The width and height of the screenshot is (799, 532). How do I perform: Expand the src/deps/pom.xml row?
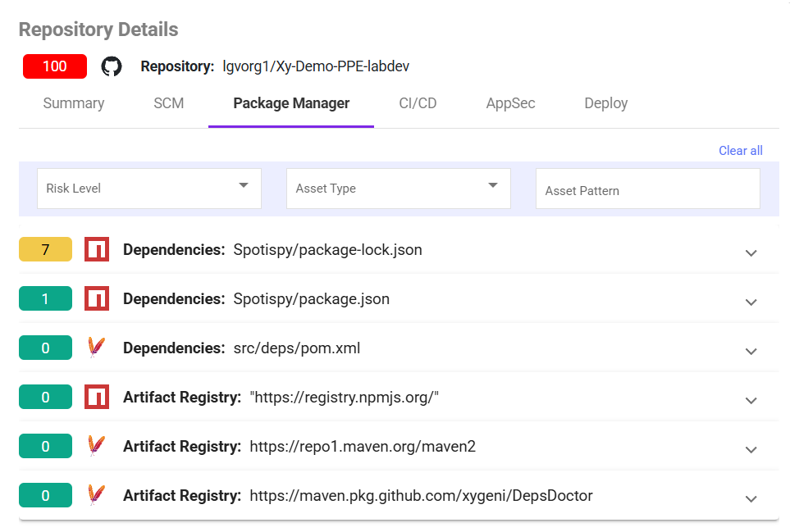click(751, 351)
